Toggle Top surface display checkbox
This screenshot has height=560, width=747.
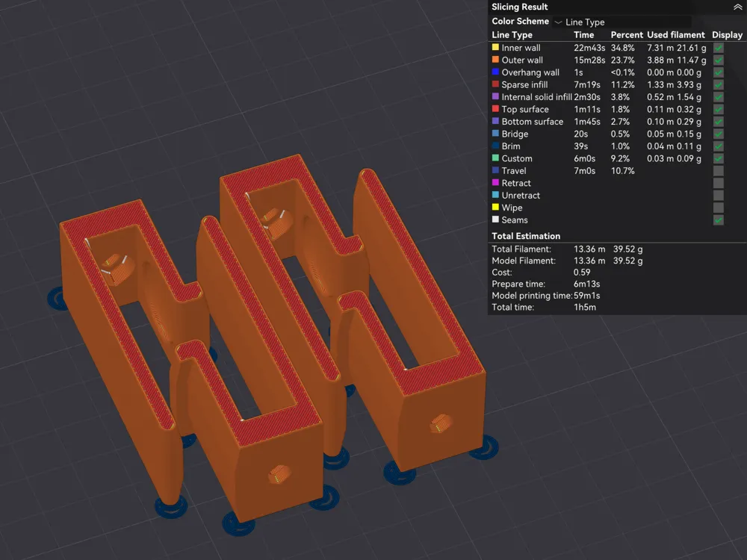(719, 110)
